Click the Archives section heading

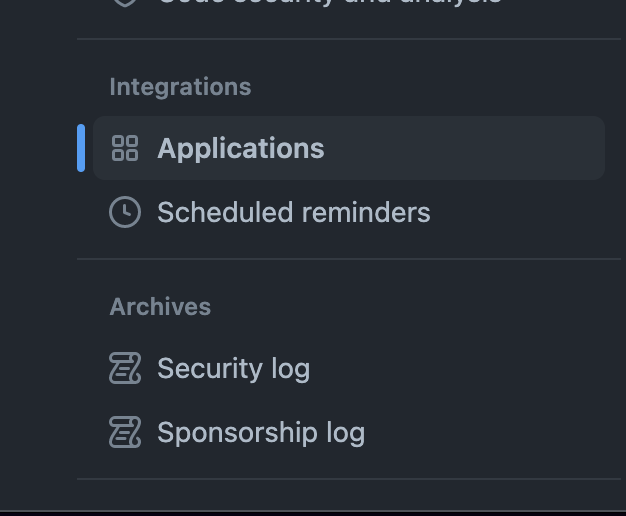coord(160,306)
